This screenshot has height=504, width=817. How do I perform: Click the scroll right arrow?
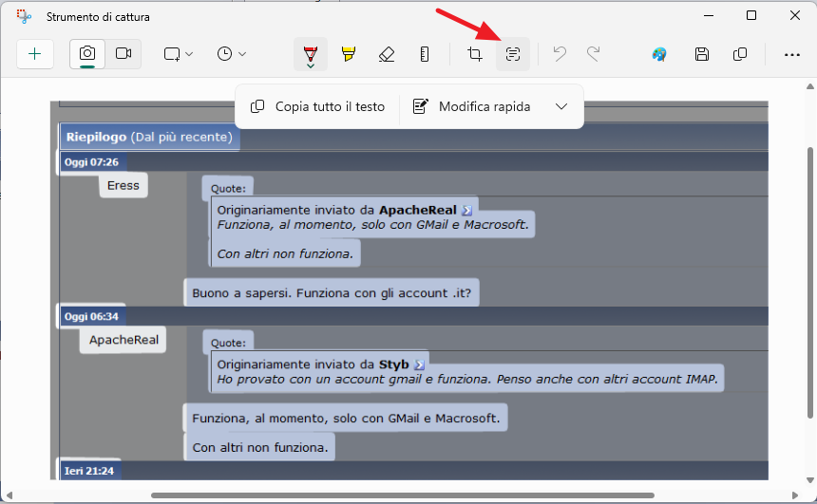tap(794, 495)
